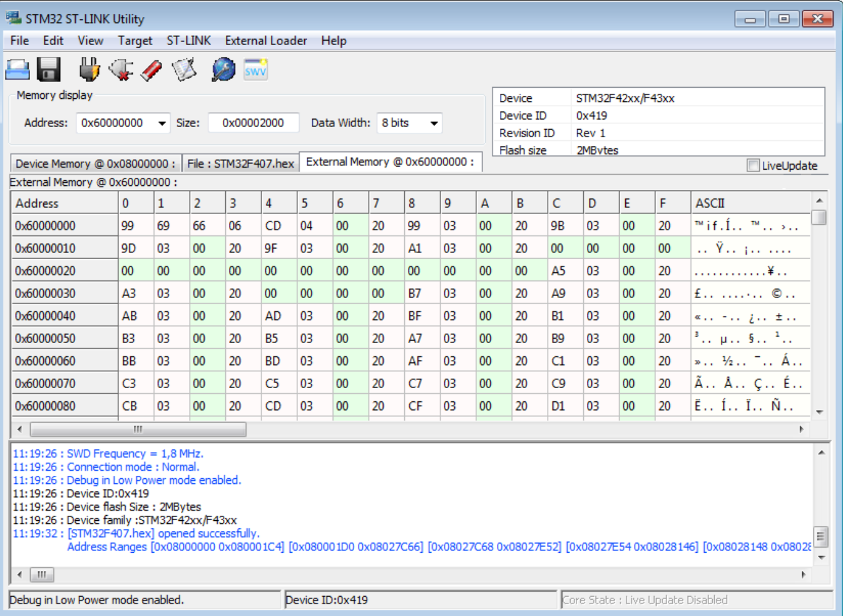The width and height of the screenshot is (843, 616).
Task: Select row address 0x60000010
Action: click(65, 249)
